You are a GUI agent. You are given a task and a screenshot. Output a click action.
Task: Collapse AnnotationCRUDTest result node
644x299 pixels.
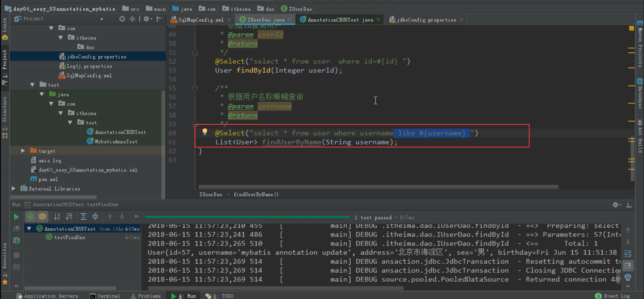click(x=29, y=229)
